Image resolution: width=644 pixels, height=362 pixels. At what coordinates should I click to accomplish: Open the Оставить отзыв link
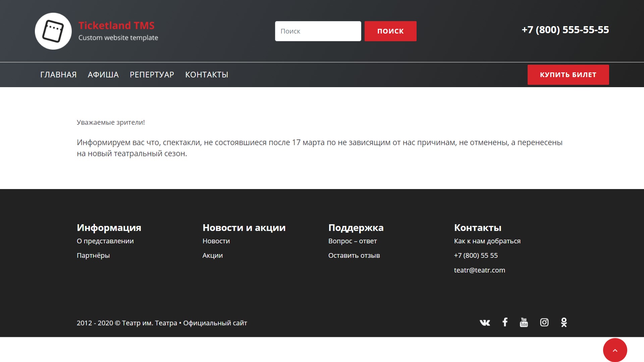(354, 255)
